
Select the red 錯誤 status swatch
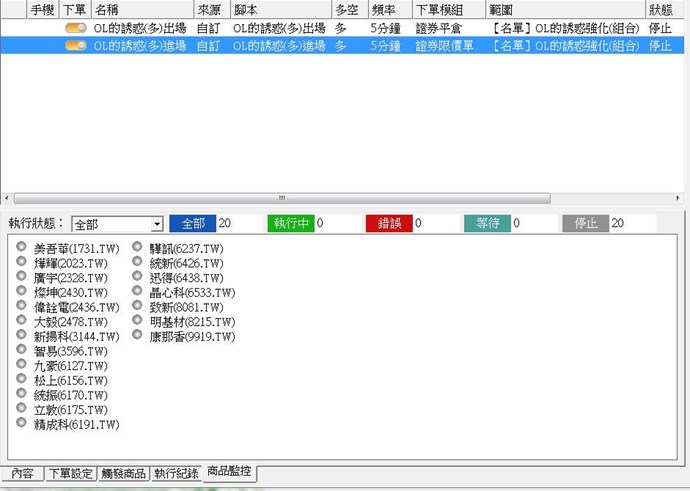click(388, 224)
